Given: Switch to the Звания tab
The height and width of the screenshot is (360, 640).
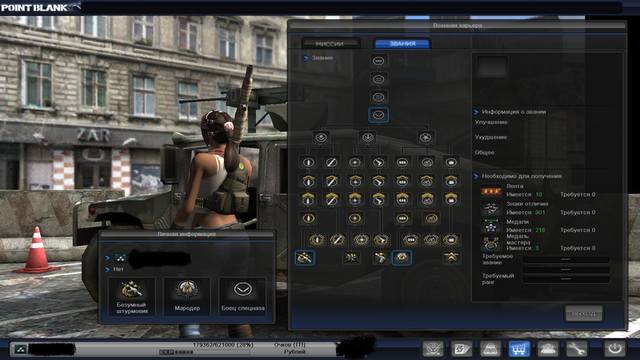Looking at the screenshot, I should [x=402, y=44].
